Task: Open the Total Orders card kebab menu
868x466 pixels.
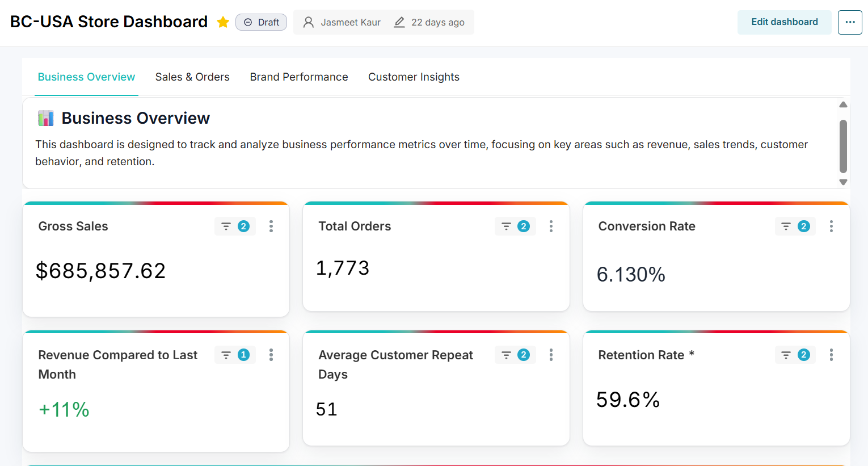Action: (551, 226)
